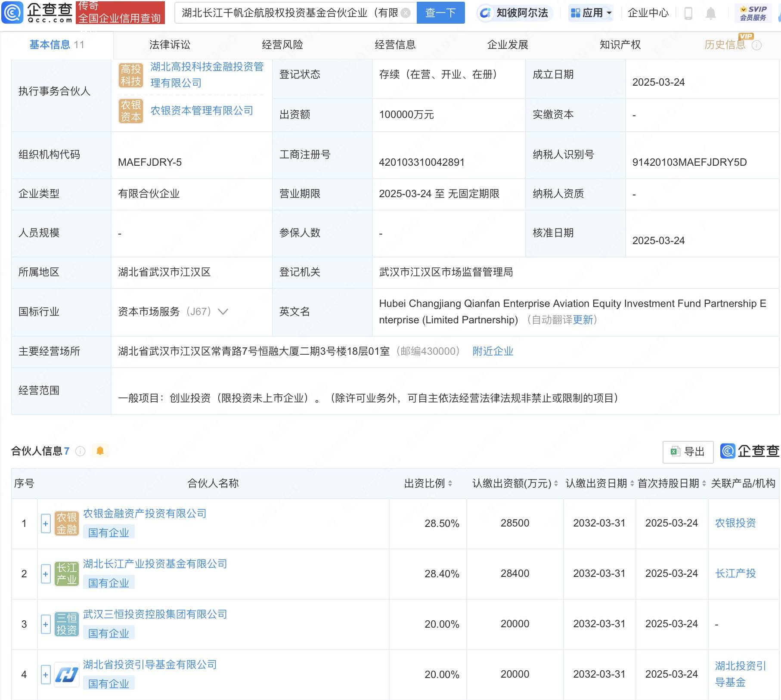Expand the 资本市场服务 industry chevron
Viewport: 781px width, 700px height.
pyautogui.click(x=223, y=312)
